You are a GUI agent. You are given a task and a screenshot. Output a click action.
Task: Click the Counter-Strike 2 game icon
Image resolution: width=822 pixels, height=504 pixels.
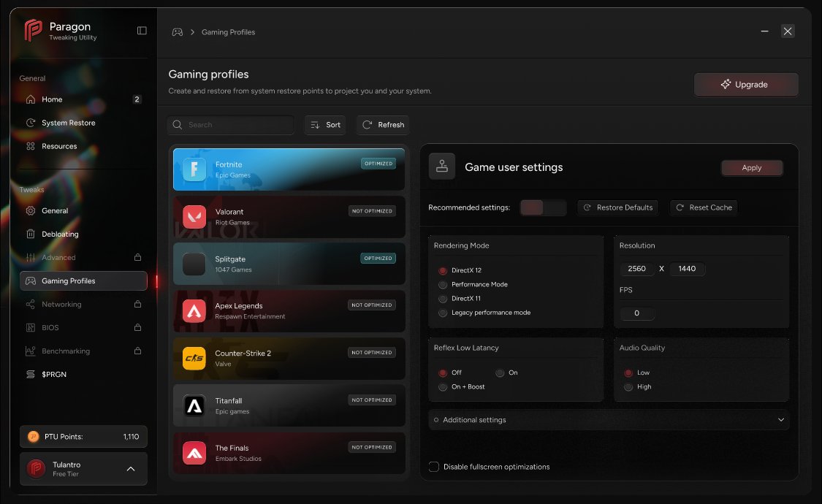pyautogui.click(x=194, y=359)
